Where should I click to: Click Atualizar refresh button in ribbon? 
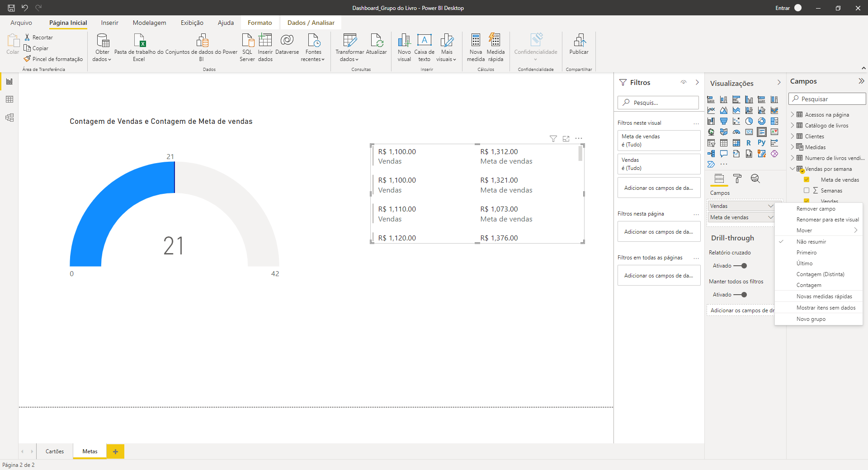[x=376, y=44]
